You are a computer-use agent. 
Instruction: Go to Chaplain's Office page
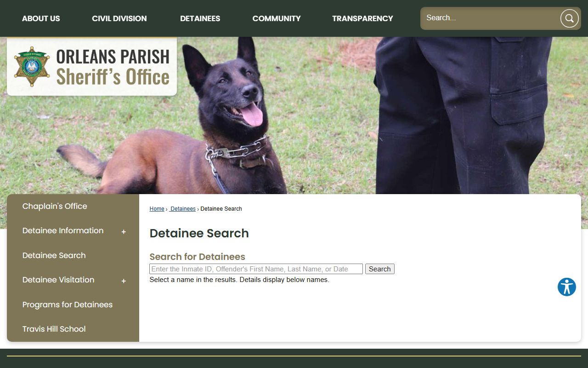(55, 206)
